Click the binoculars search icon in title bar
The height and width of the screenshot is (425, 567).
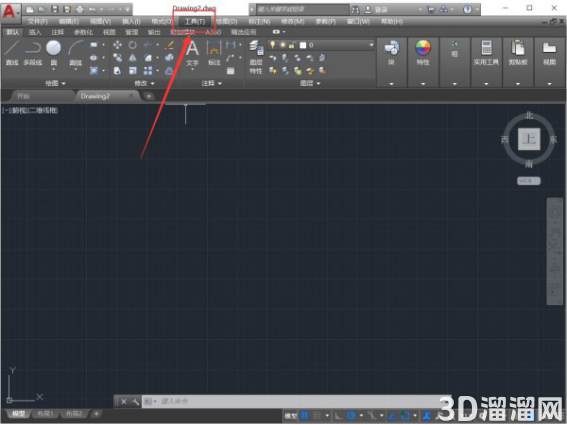(x=355, y=10)
